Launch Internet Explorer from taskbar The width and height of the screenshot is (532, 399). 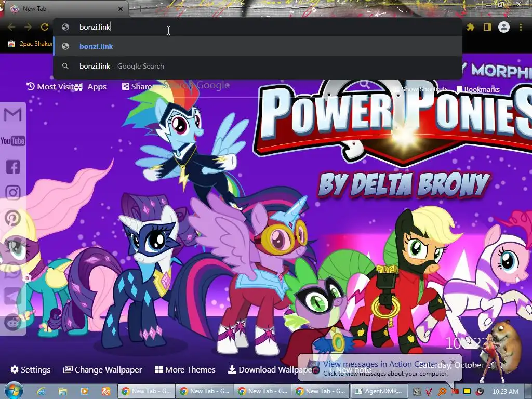(x=41, y=392)
